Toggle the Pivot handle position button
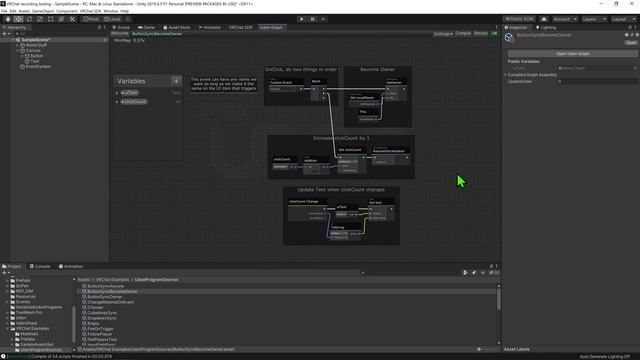640x360 pixels. pyautogui.click(x=91, y=19)
